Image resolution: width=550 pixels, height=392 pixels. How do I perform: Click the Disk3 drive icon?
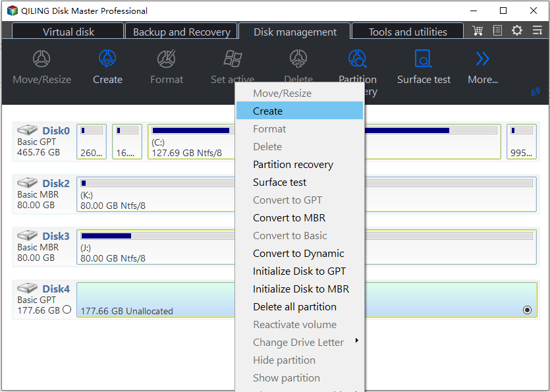28,235
